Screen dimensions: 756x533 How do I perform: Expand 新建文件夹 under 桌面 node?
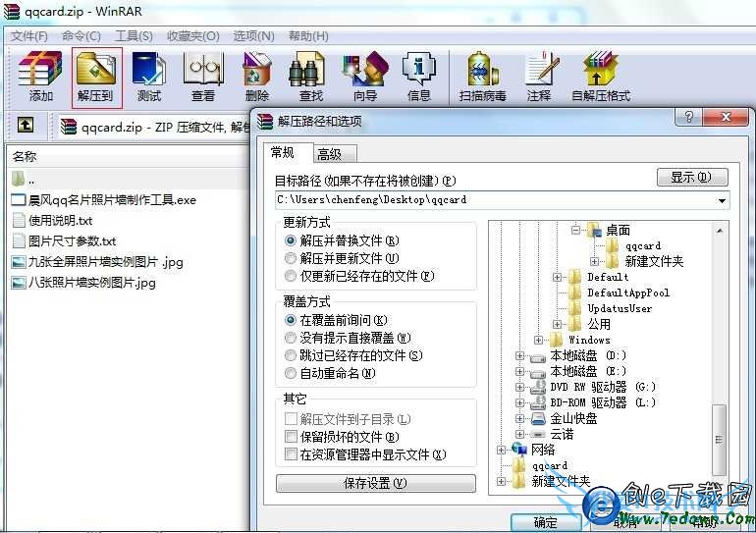click(594, 262)
